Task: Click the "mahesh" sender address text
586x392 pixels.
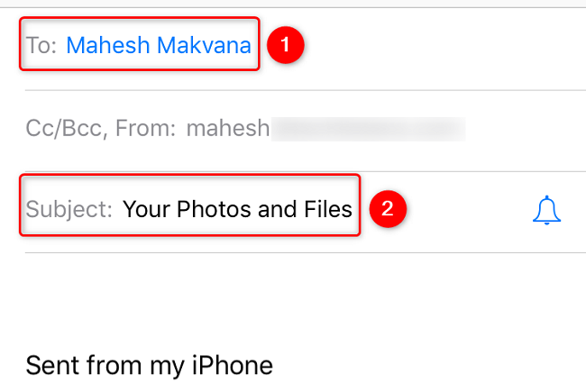Action: (x=228, y=129)
